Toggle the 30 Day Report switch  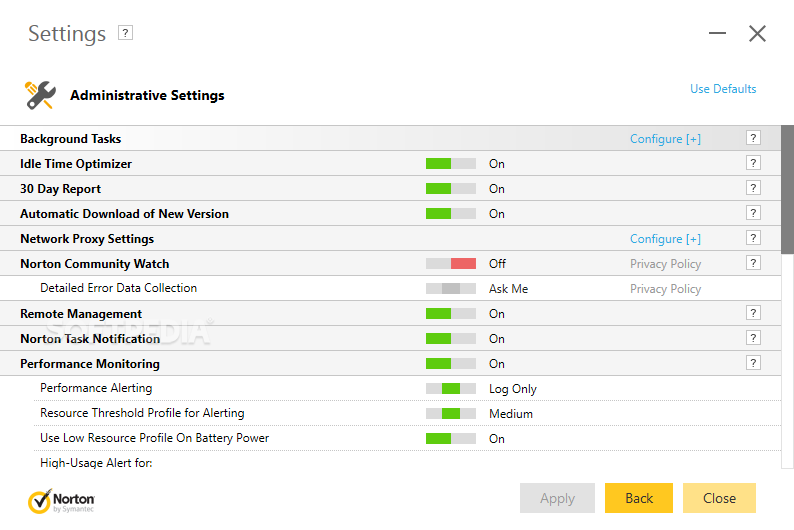(451, 188)
